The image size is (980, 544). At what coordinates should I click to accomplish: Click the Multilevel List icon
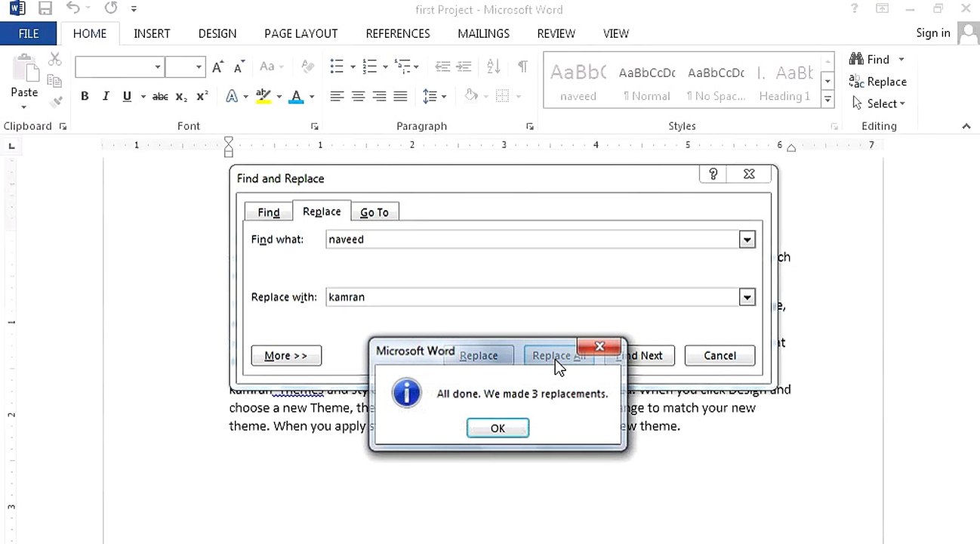click(402, 66)
